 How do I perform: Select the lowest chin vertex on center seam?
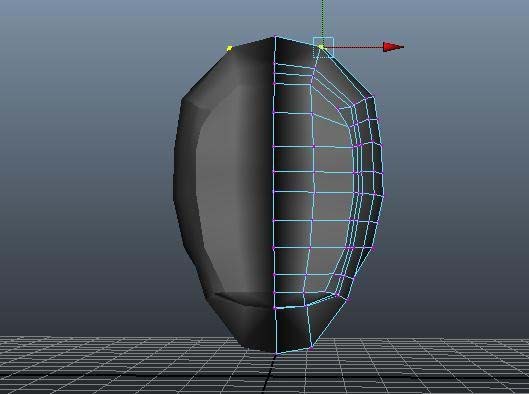coord(277,354)
